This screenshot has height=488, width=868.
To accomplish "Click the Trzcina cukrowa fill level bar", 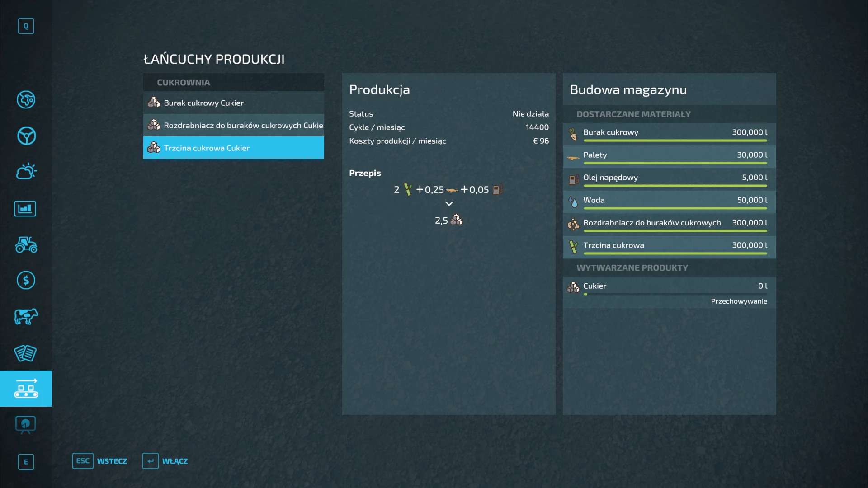I will [x=675, y=253].
